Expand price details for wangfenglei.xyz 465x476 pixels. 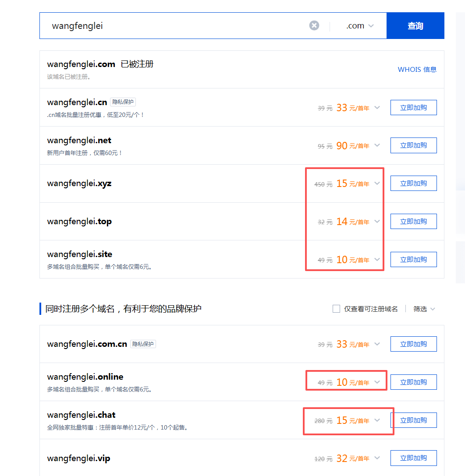point(376,184)
